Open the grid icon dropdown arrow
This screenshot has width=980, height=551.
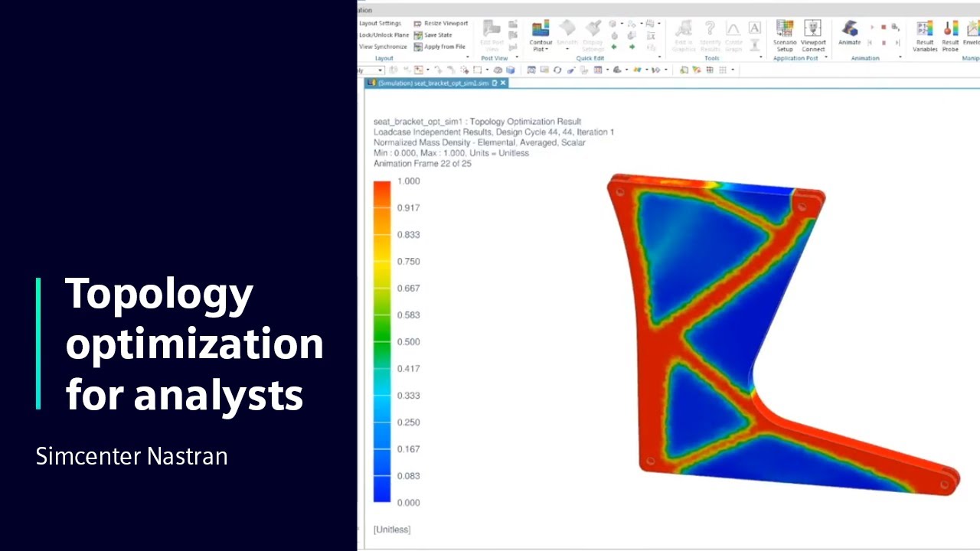point(733,70)
